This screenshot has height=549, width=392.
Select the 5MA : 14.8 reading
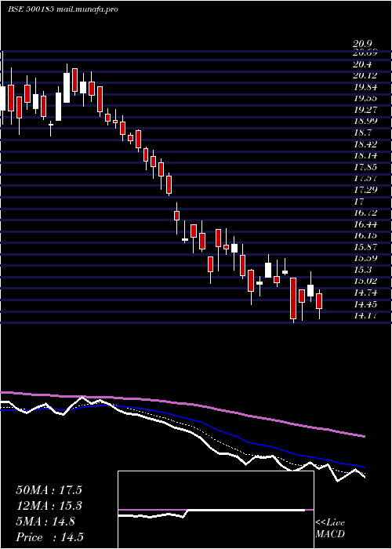coord(45,522)
